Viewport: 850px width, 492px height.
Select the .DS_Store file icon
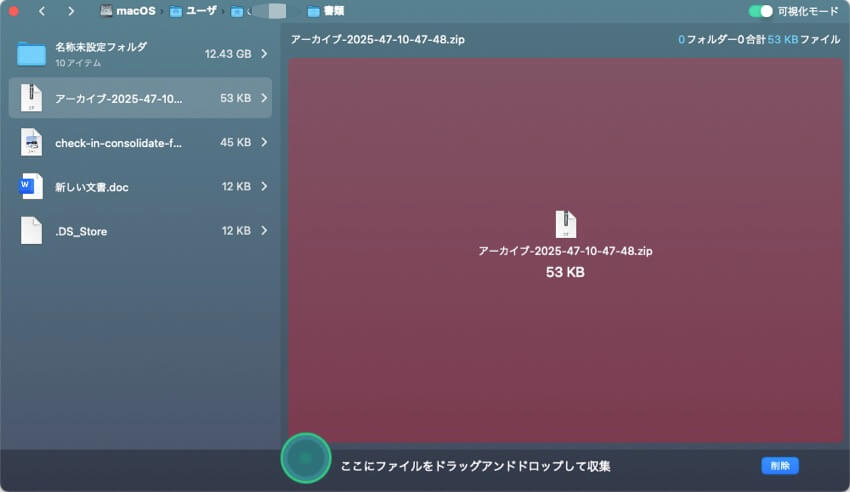[31, 231]
